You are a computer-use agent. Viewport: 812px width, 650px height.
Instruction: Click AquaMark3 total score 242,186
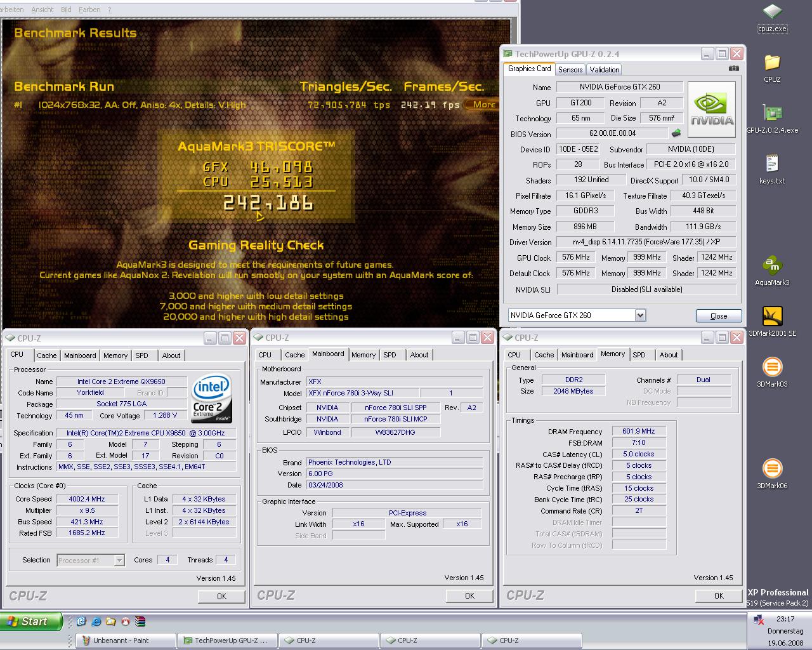(268, 202)
